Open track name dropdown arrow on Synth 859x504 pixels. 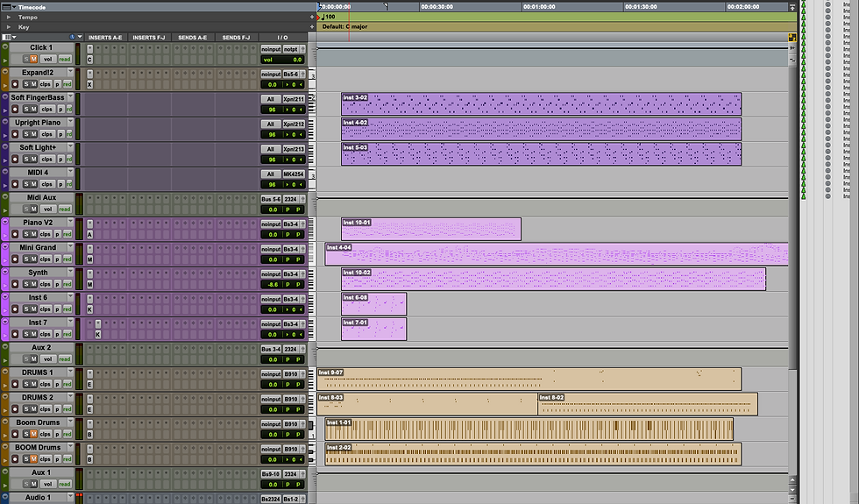pos(70,272)
